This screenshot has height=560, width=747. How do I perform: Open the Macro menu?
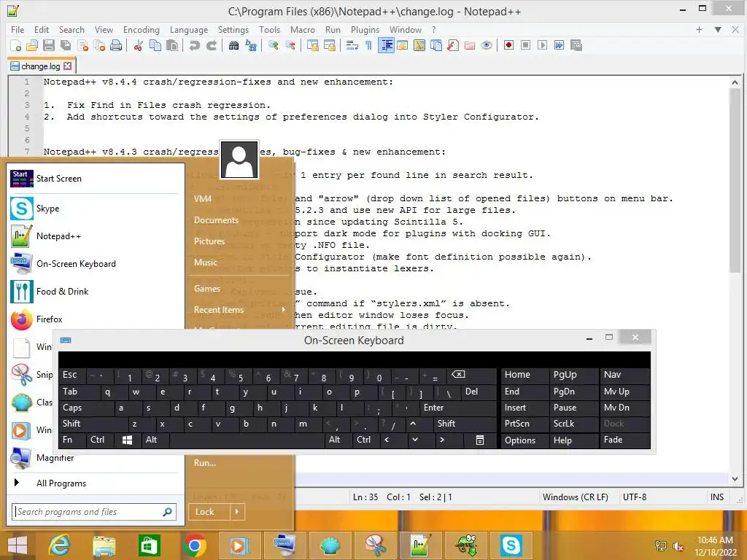click(x=303, y=29)
